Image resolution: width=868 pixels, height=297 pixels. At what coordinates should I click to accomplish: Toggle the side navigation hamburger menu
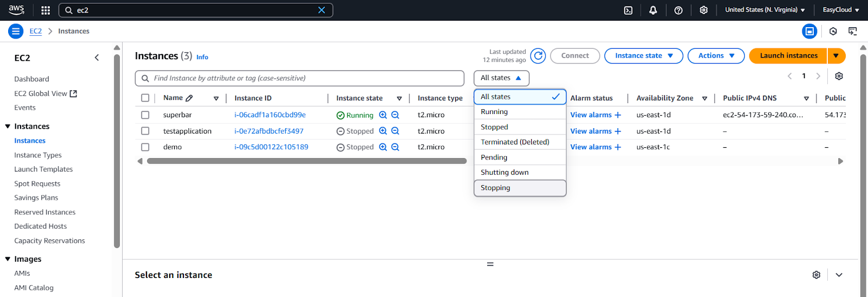point(16,31)
